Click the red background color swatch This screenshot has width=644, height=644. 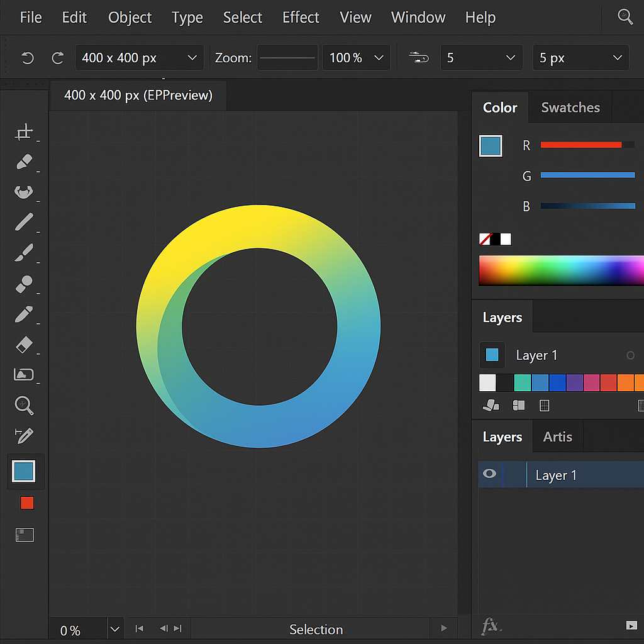26,503
